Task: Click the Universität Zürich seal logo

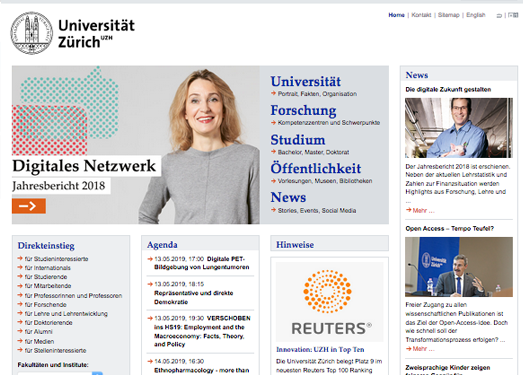Action: coord(31,33)
